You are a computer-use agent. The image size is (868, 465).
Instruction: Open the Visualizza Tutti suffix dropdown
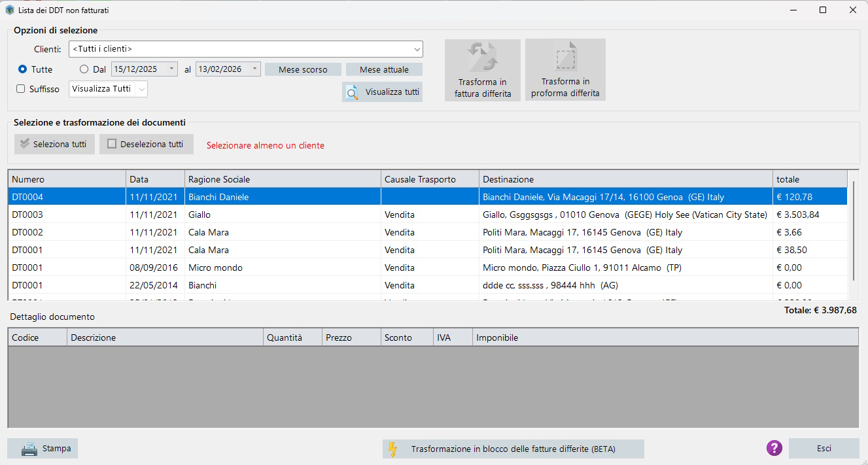141,89
